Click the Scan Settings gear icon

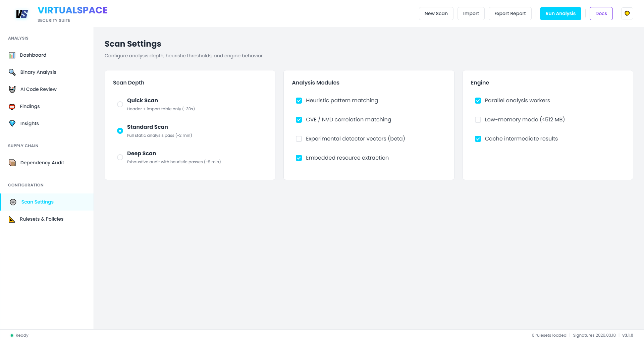click(x=13, y=202)
